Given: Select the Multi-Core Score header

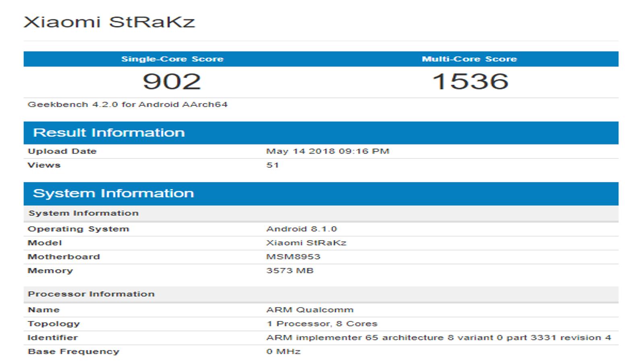Looking at the screenshot, I should point(469,59).
